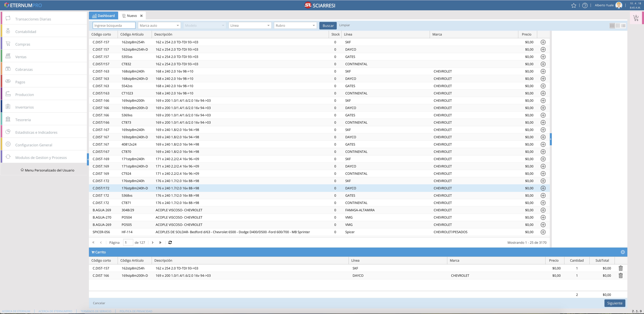Open Transacciones Diarias sidebar icon

8,18
